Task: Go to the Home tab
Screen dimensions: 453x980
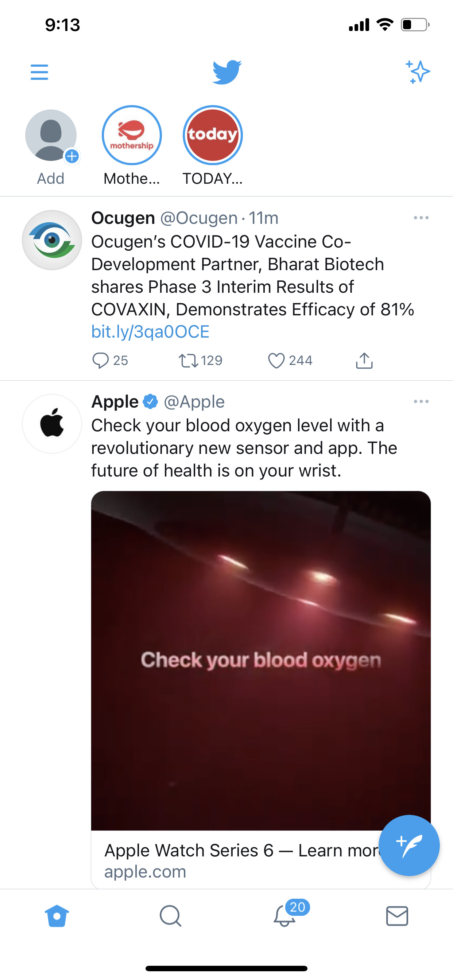Action: click(x=57, y=915)
